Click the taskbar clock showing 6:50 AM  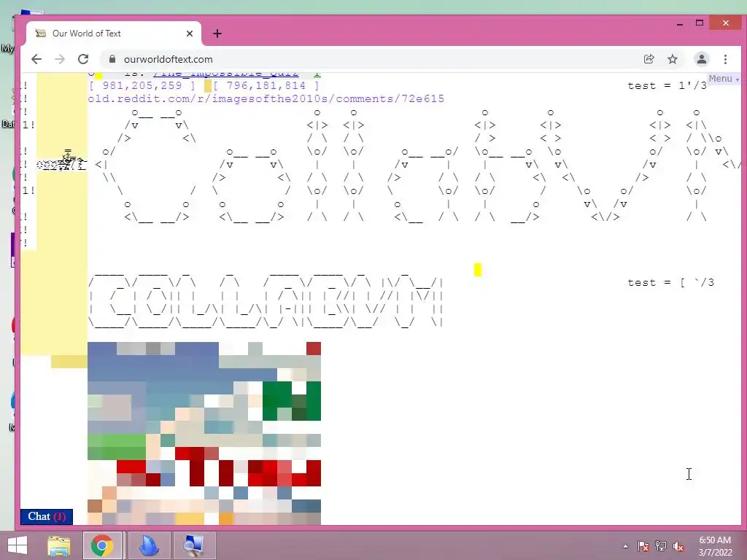[715, 546]
